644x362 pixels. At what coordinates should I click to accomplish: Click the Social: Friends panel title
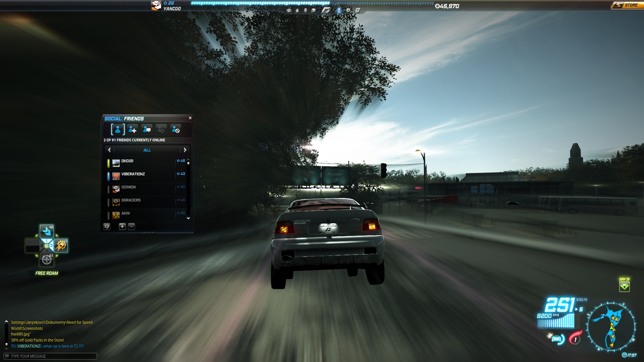click(x=124, y=119)
